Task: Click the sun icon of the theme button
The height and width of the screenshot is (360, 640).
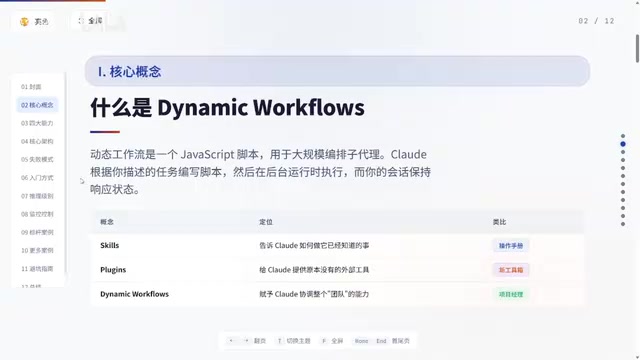Action: pos(24,22)
